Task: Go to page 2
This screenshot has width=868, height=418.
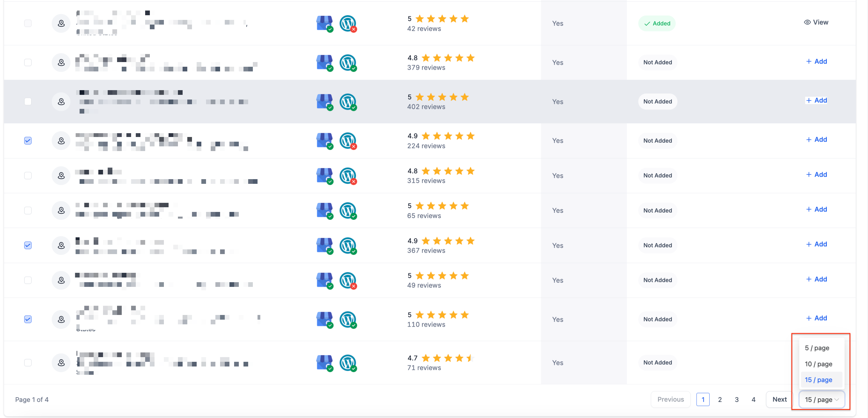Action: pyautogui.click(x=720, y=400)
